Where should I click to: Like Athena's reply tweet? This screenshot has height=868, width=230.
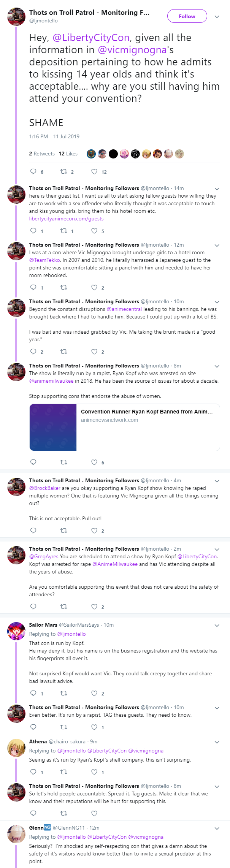(x=94, y=772)
